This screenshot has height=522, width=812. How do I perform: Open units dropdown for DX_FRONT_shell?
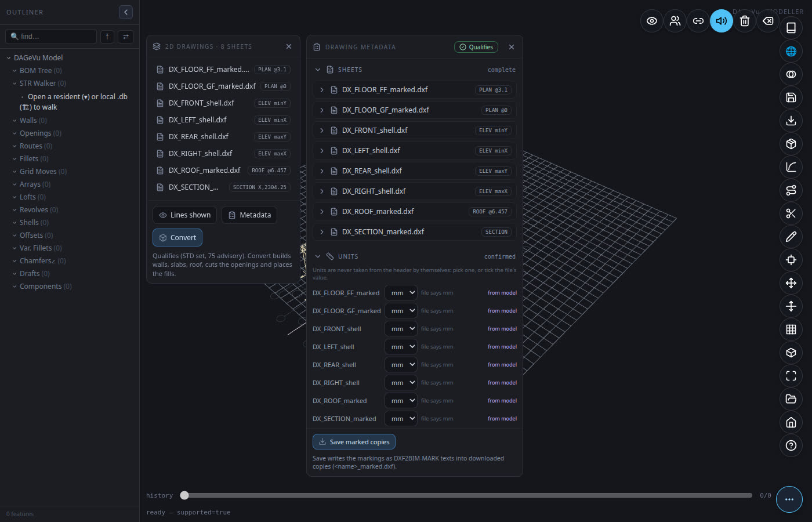click(x=401, y=329)
